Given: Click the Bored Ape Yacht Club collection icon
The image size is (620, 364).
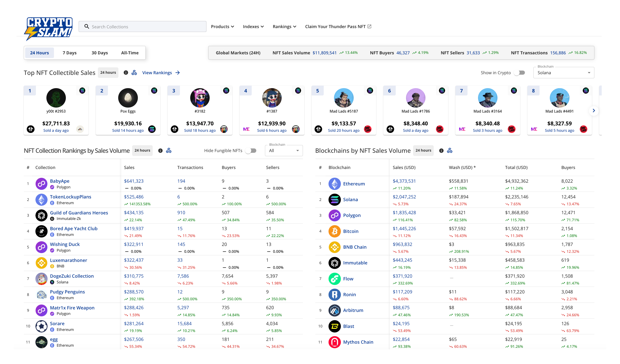Looking at the screenshot, I should (41, 231).
